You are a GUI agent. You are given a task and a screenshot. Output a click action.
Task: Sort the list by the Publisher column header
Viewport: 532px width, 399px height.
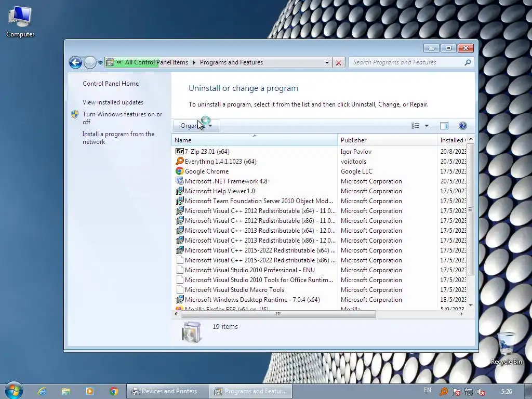tap(387, 140)
